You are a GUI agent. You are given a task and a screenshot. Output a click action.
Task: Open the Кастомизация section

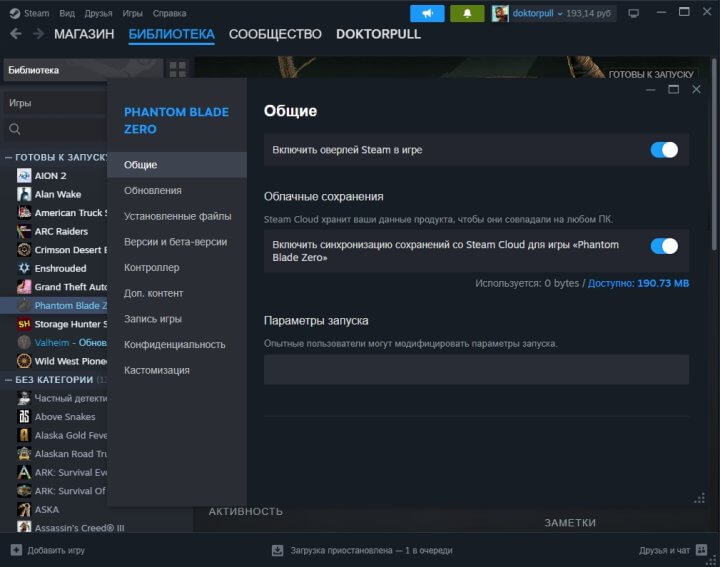click(x=177, y=370)
